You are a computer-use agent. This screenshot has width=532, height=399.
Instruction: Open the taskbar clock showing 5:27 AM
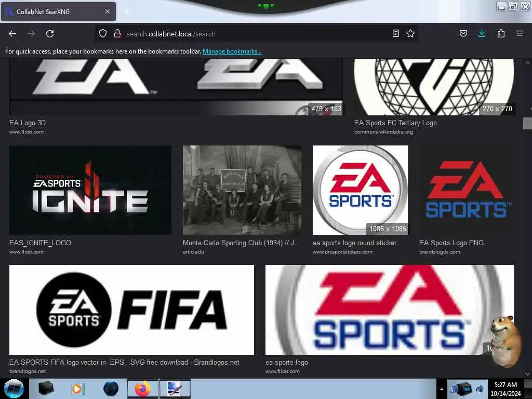(x=506, y=389)
